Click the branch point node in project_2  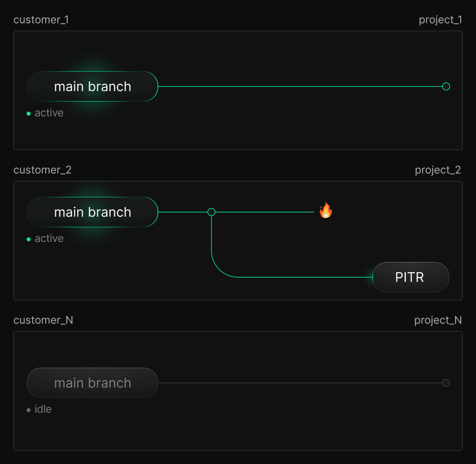(x=211, y=212)
